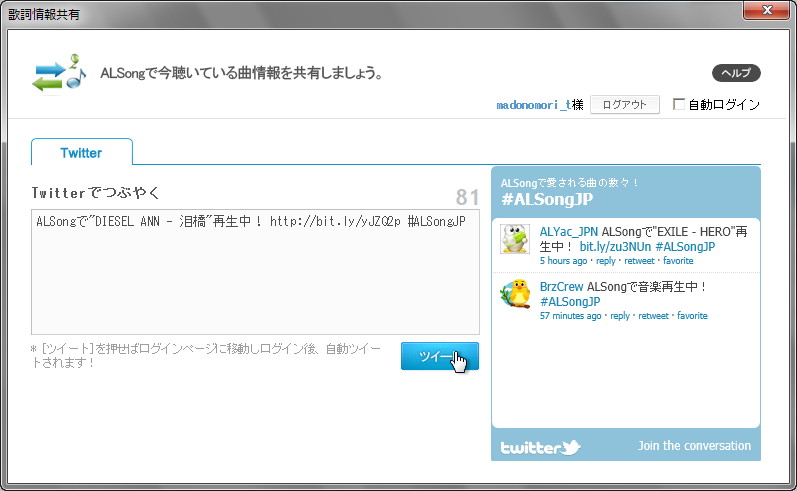Click the ログアウト logout button
The height and width of the screenshot is (491, 797).
(x=625, y=105)
